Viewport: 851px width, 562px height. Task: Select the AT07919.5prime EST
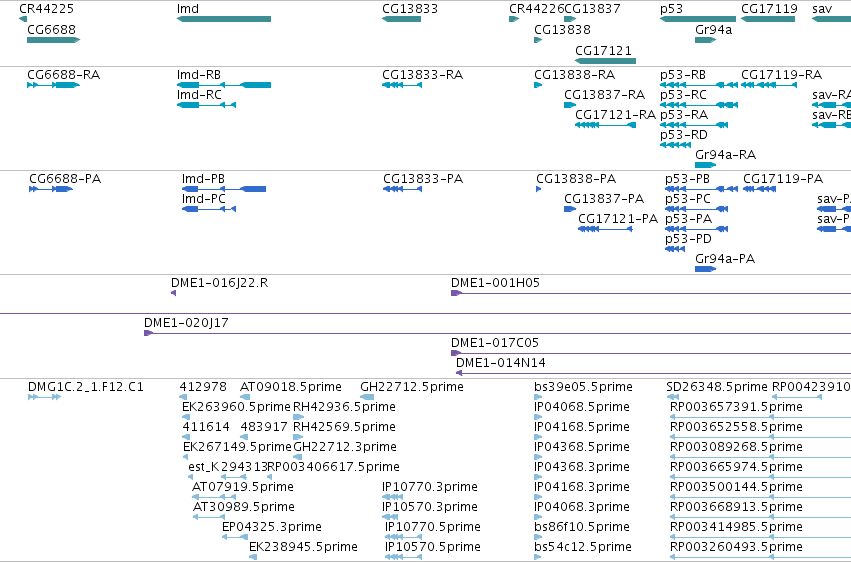214,497
